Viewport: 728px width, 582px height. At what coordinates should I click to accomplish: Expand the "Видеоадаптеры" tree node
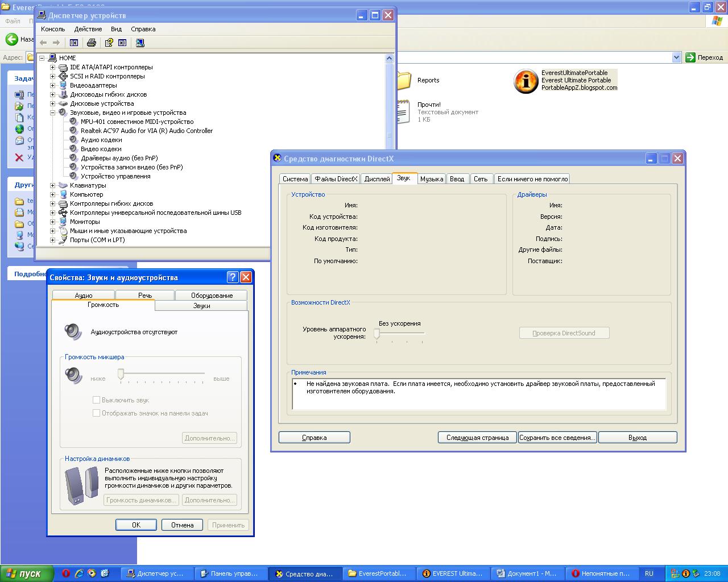(x=52, y=85)
